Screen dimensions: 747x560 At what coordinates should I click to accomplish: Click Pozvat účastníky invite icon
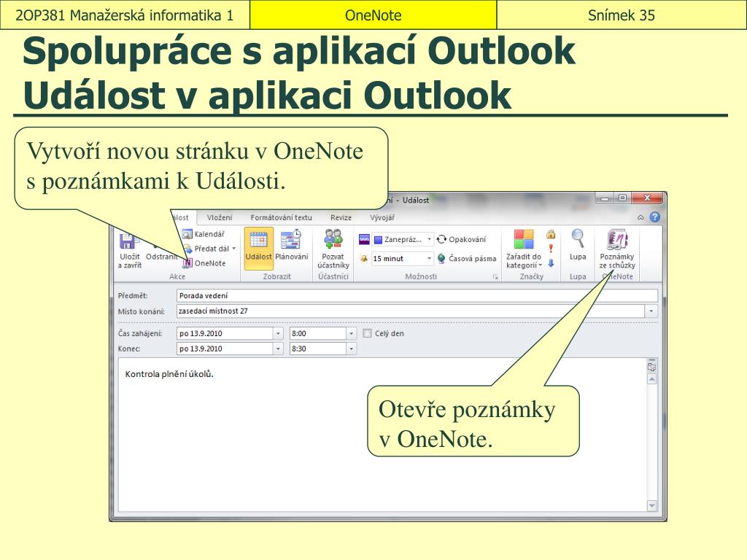tap(333, 238)
